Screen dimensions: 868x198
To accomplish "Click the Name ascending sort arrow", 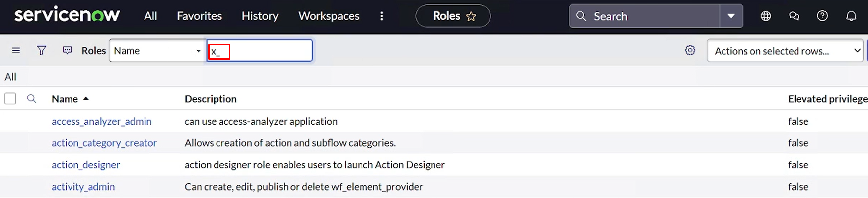I will (86, 99).
